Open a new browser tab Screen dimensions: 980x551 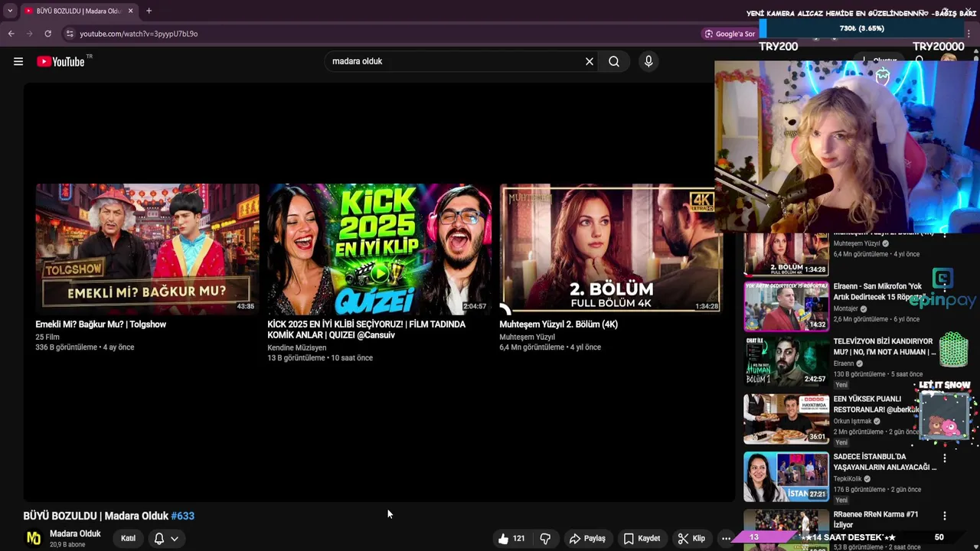pyautogui.click(x=149, y=11)
